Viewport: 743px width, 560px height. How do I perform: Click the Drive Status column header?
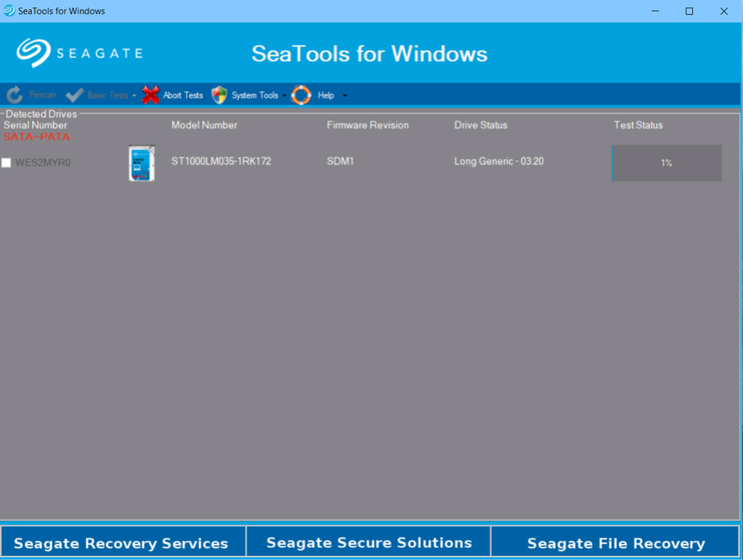click(x=480, y=125)
